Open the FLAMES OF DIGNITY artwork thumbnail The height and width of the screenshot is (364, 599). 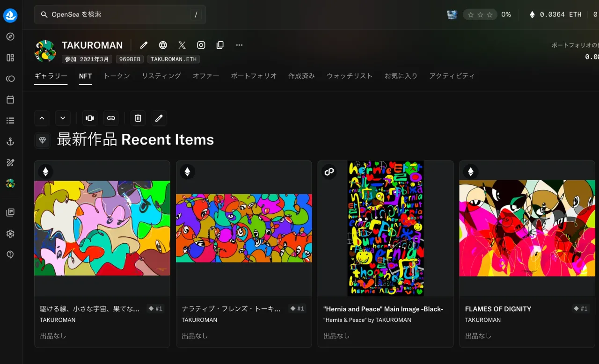click(x=527, y=228)
